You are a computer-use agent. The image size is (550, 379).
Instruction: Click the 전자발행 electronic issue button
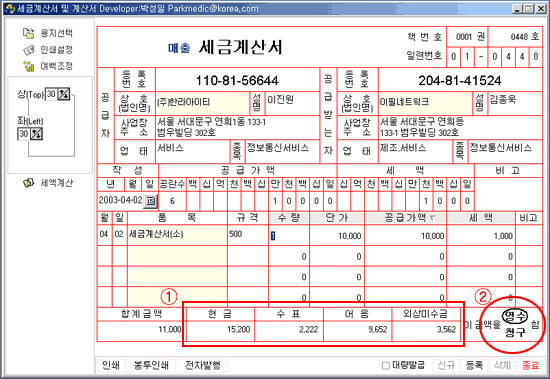pyautogui.click(x=203, y=365)
